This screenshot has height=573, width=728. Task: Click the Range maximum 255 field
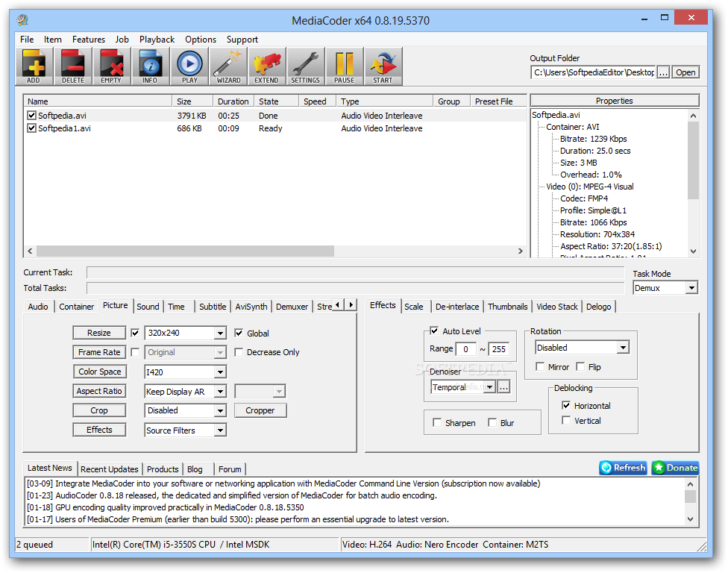pyautogui.click(x=499, y=349)
